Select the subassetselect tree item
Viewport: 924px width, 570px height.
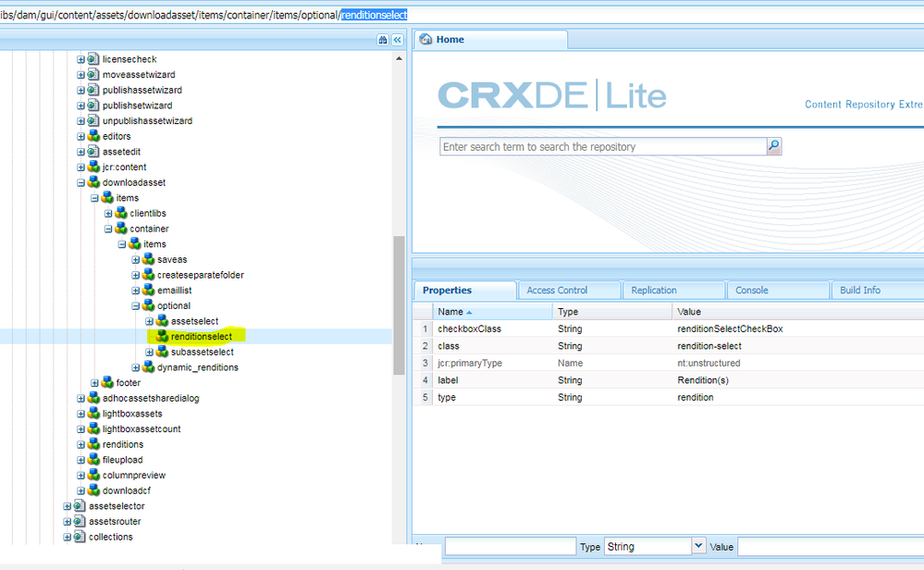[x=202, y=352]
